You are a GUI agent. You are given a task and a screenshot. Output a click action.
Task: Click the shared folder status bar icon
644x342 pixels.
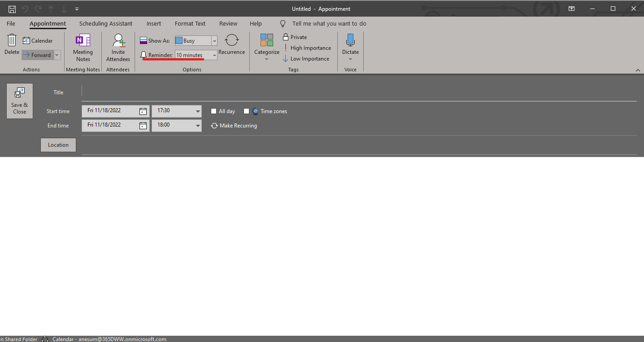[45, 339]
